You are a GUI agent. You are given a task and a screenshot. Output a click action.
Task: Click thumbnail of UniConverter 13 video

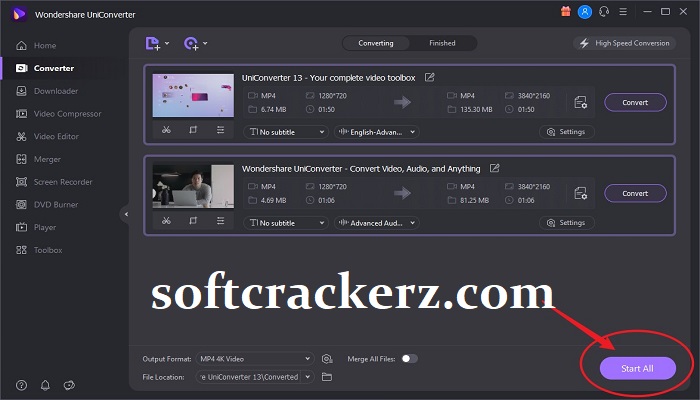(193, 96)
